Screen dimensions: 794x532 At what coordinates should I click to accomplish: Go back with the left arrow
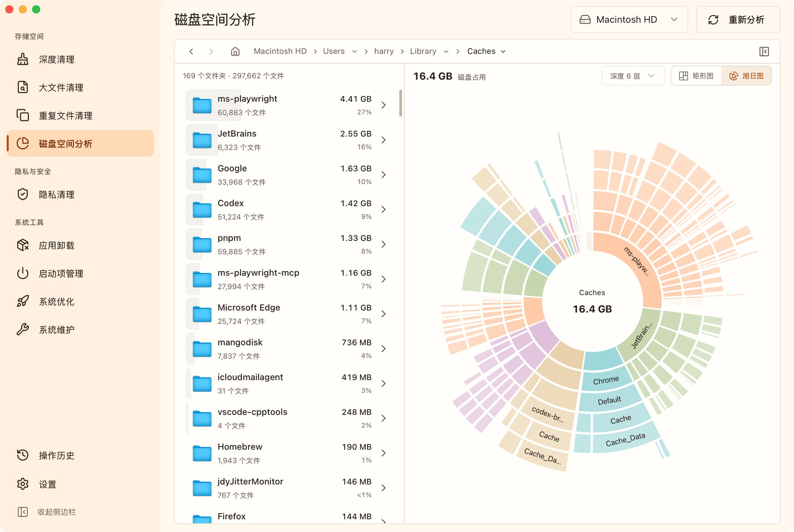191,51
